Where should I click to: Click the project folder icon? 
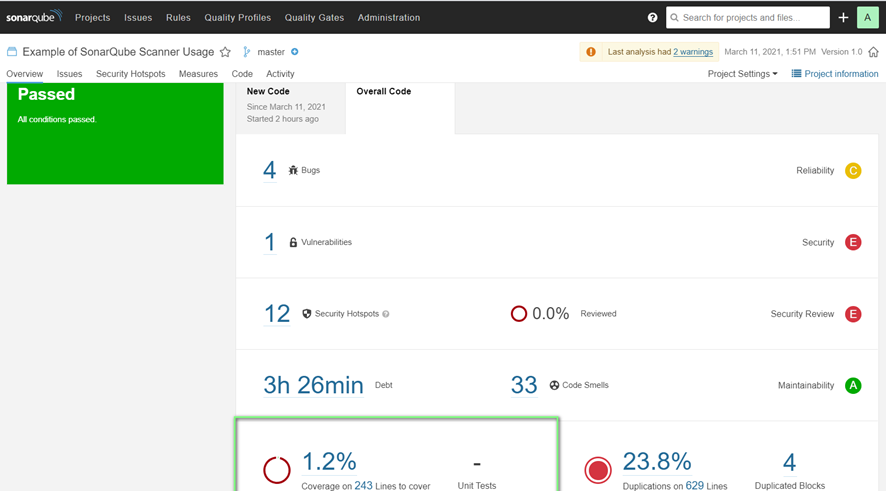[12, 52]
